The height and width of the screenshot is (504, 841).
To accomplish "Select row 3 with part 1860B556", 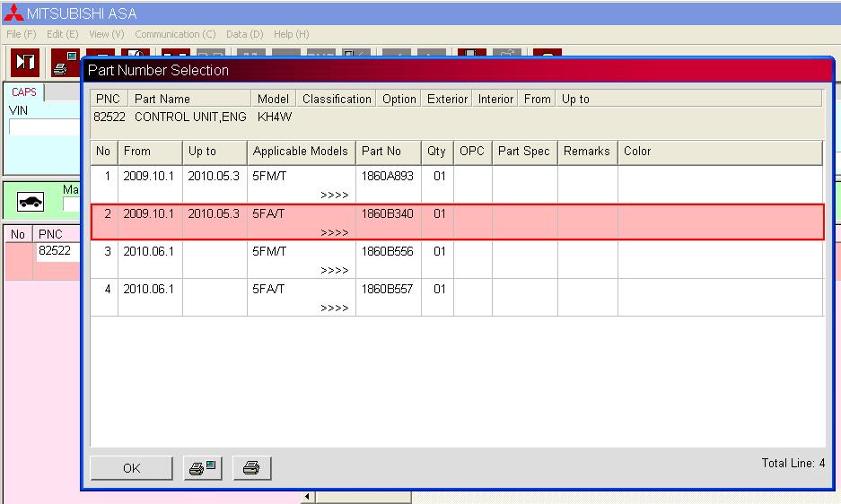I will click(388, 252).
